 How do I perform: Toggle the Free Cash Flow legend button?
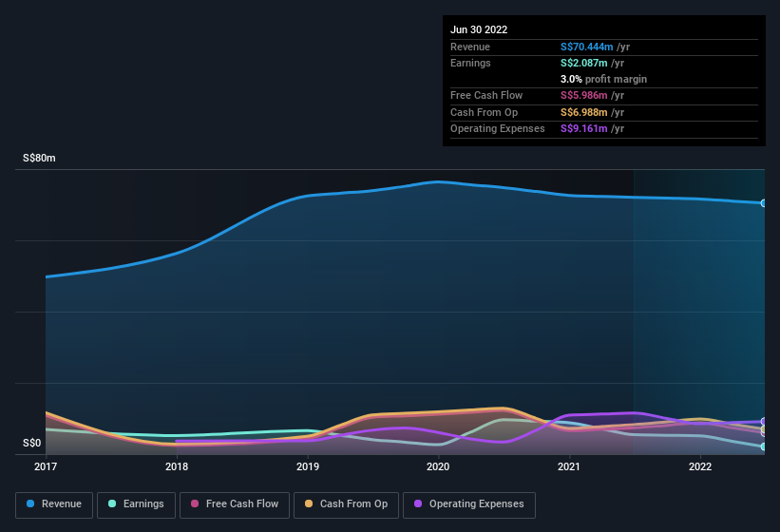[235, 504]
